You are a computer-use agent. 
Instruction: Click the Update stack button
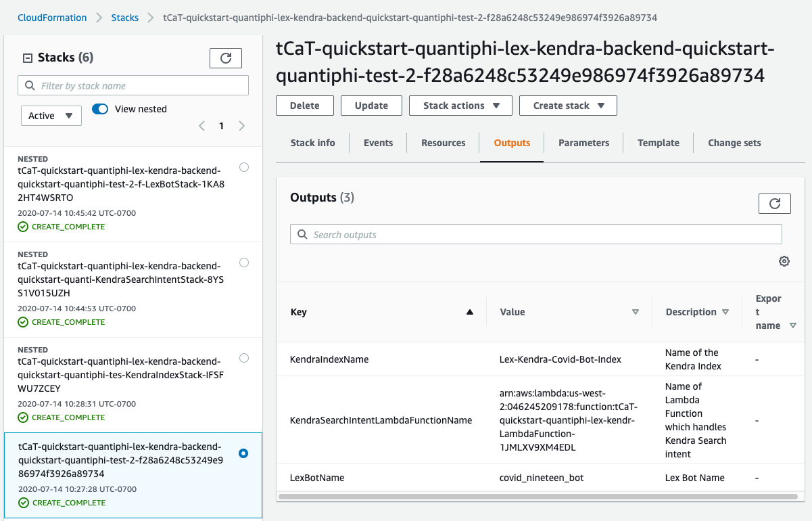371,106
